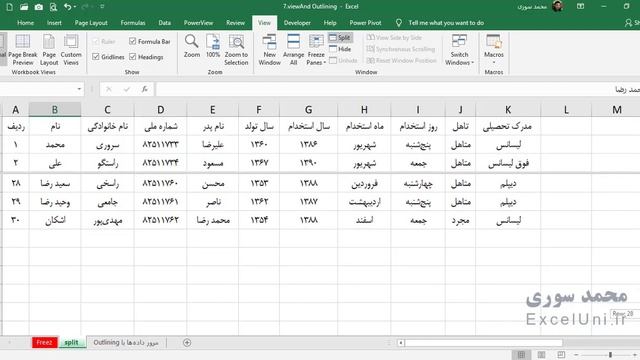Toggle the Ruler checkbox
Viewport: 640px width, 360px height.
[96, 42]
